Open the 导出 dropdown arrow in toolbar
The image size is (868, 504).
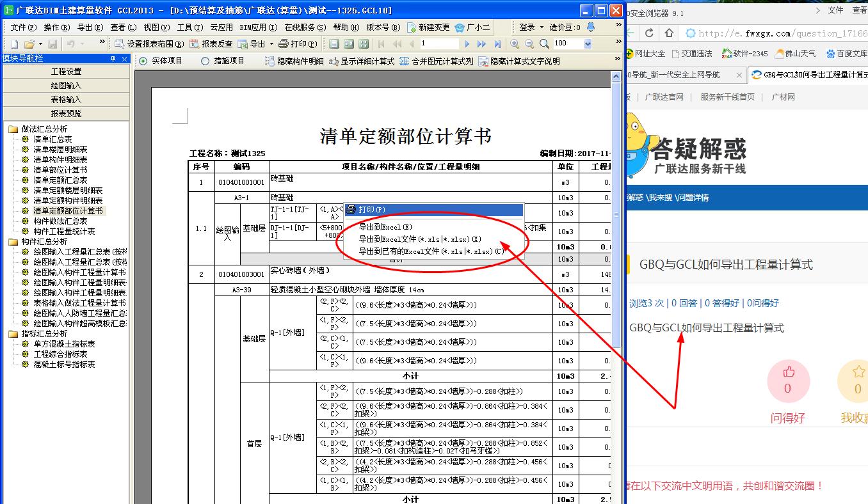point(272,44)
